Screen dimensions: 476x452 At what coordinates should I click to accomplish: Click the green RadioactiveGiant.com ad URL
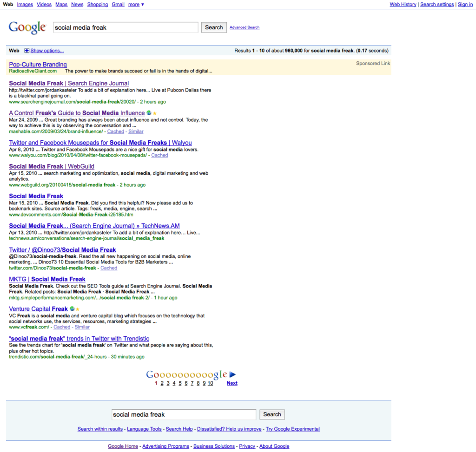(x=33, y=71)
